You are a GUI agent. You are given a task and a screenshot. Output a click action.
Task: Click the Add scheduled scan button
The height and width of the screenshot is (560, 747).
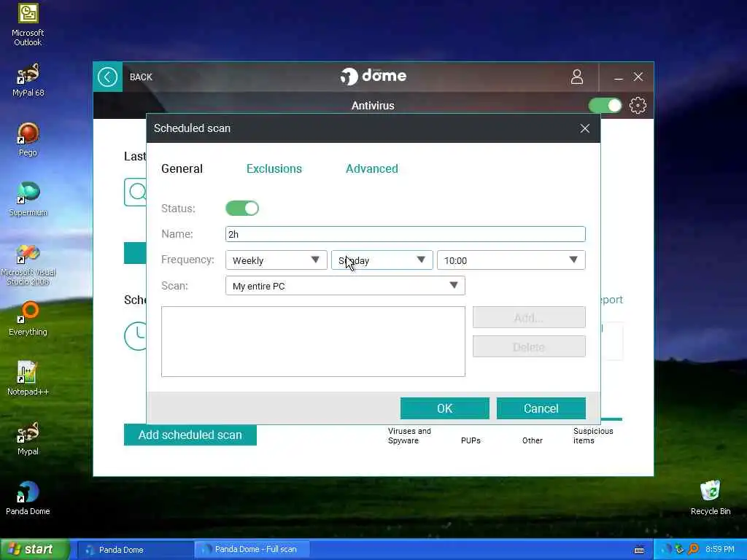pyautogui.click(x=190, y=435)
